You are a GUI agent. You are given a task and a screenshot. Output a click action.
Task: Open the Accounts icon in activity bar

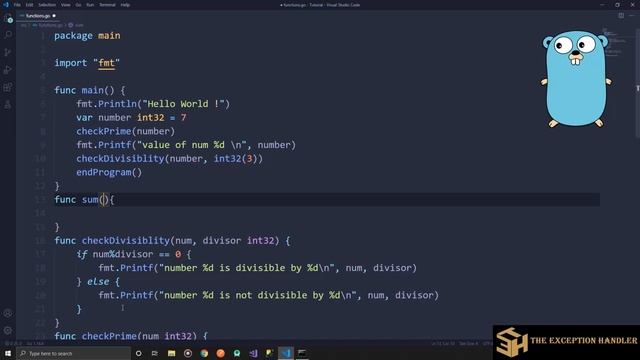(8, 313)
